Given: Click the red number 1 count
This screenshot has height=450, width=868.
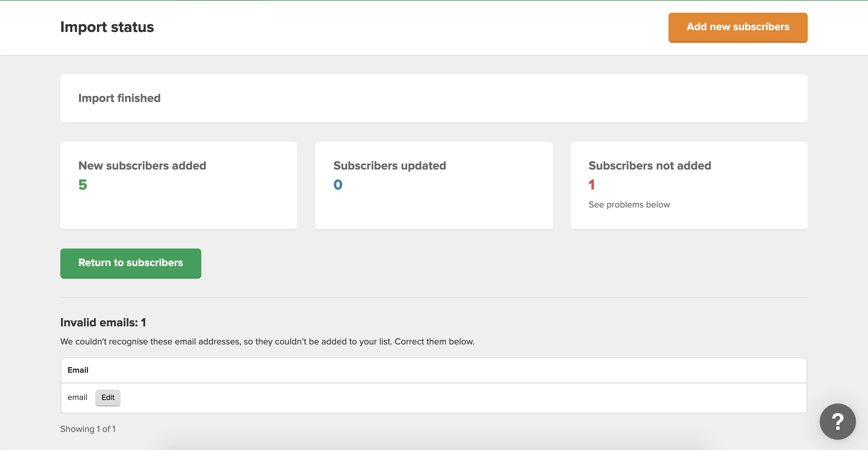Looking at the screenshot, I should coord(591,185).
